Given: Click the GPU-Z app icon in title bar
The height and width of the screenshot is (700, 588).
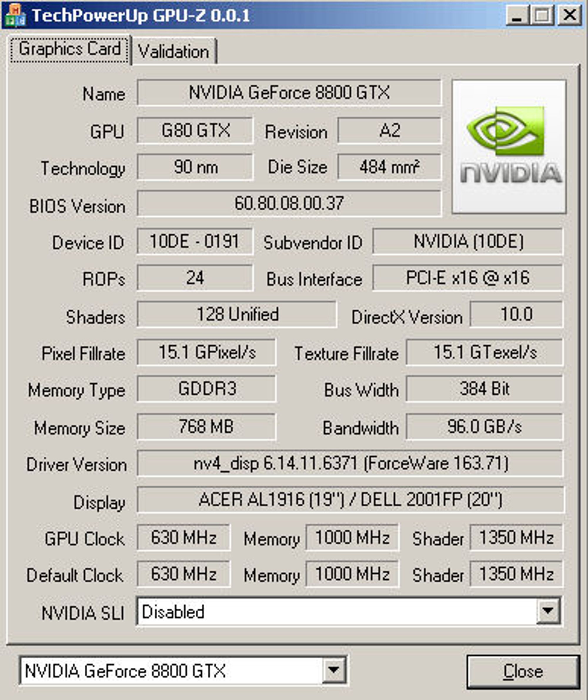Looking at the screenshot, I should click(x=15, y=16).
